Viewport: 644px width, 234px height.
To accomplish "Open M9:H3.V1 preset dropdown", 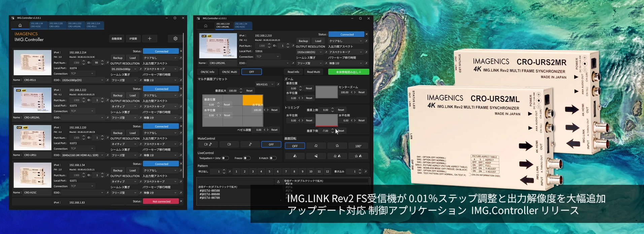I will (x=265, y=84).
